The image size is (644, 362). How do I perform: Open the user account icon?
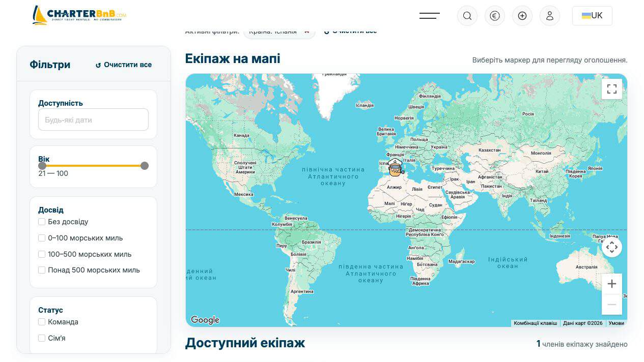click(550, 16)
